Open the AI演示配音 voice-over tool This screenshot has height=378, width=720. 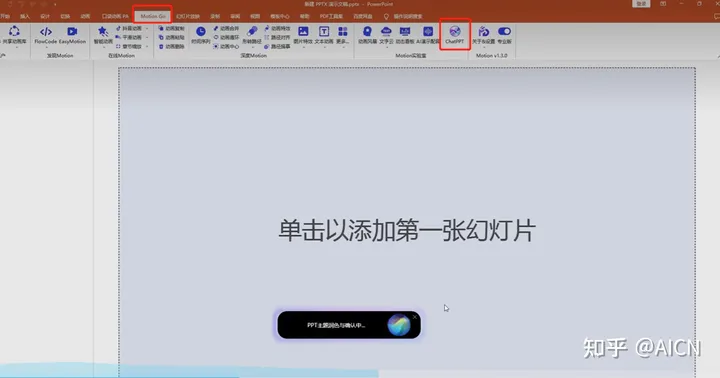coord(428,35)
